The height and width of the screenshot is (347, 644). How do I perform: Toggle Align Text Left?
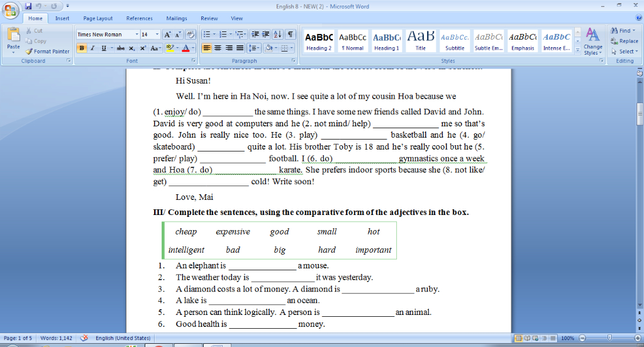(x=206, y=48)
